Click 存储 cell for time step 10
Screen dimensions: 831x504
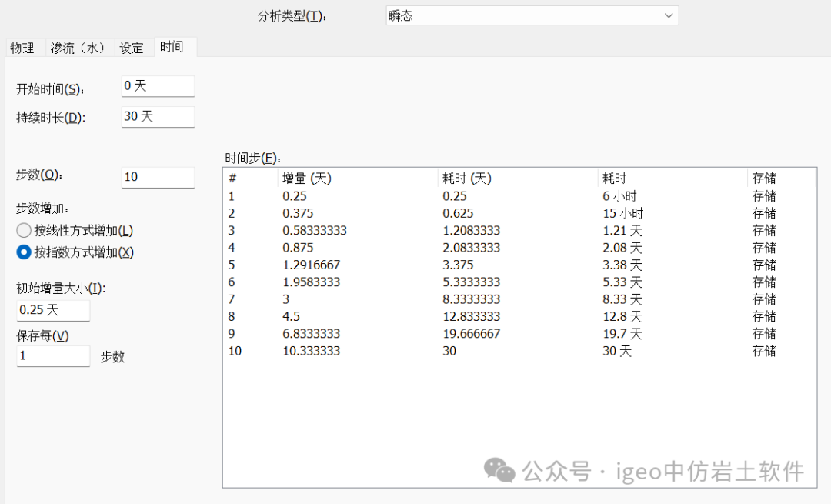764,351
